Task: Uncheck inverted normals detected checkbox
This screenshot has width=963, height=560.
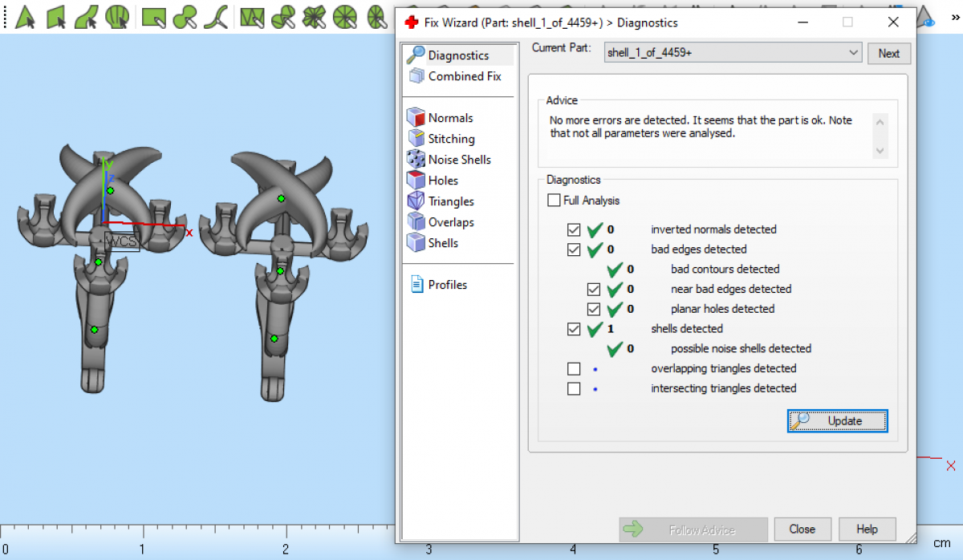Action: pos(574,229)
